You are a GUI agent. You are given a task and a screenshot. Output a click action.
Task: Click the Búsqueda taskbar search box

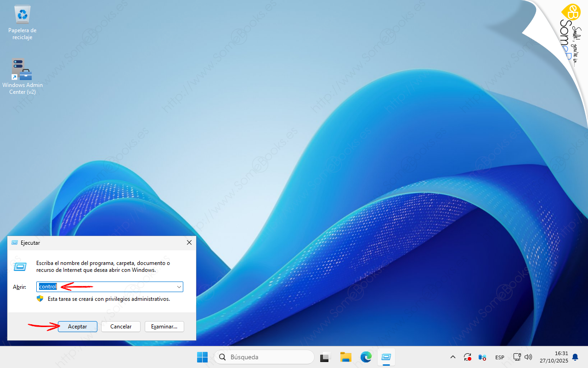[264, 357]
